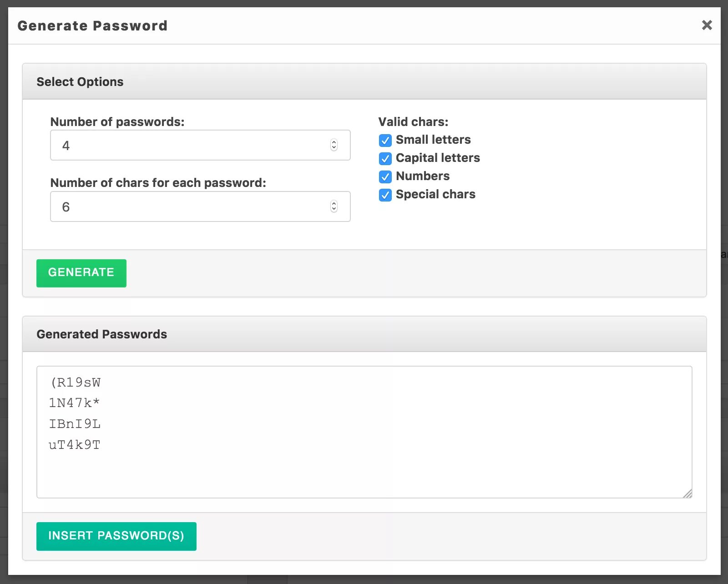Toggle the Special chars checkbox
The width and height of the screenshot is (728, 584).
tap(385, 195)
